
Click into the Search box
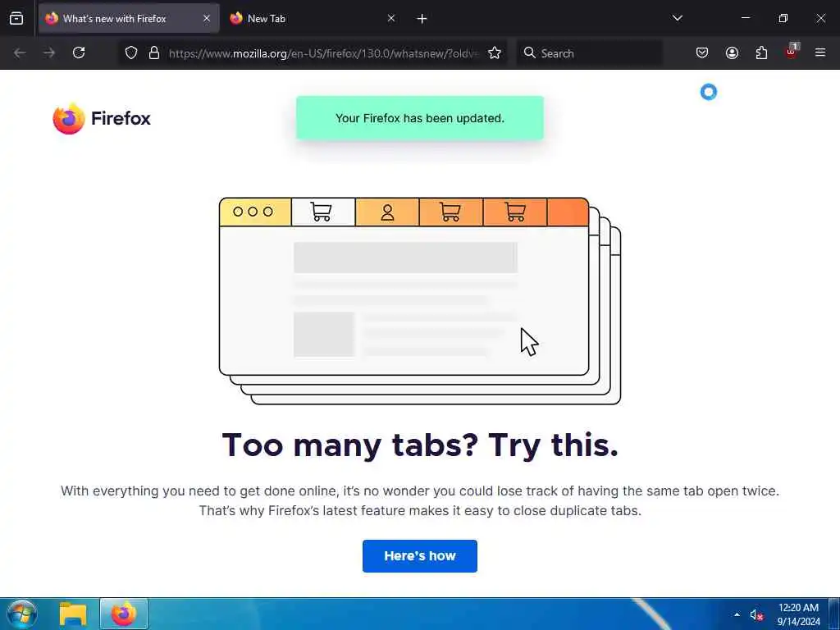click(x=589, y=53)
